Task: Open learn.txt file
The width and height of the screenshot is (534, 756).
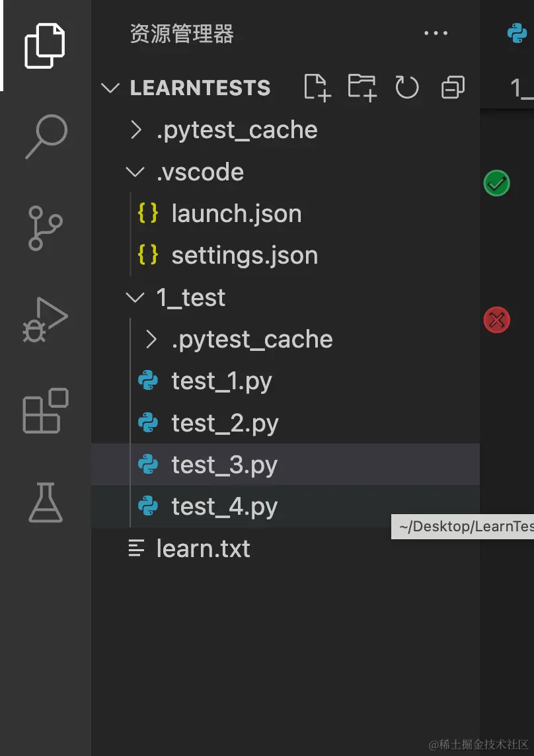Action: pos(203,548)
